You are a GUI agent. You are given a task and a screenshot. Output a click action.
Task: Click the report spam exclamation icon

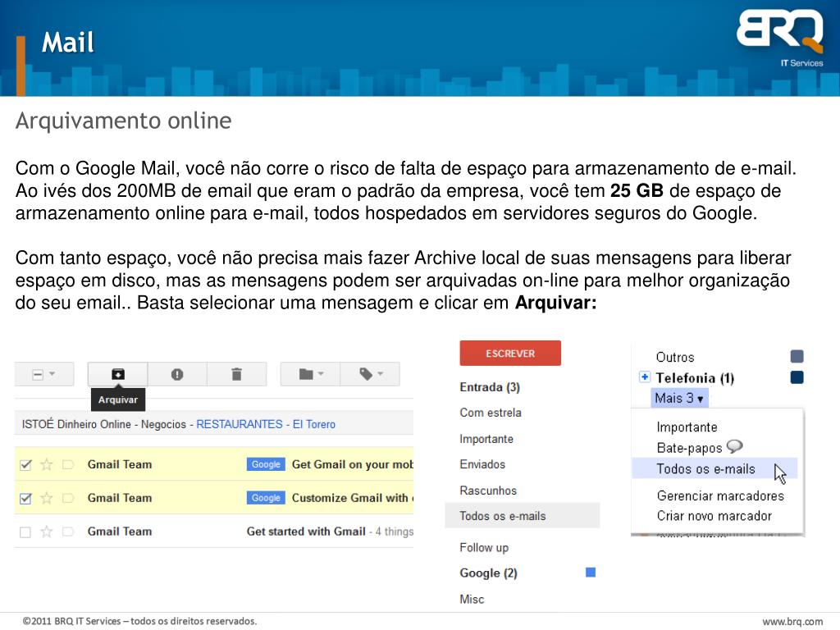[177, 374]
